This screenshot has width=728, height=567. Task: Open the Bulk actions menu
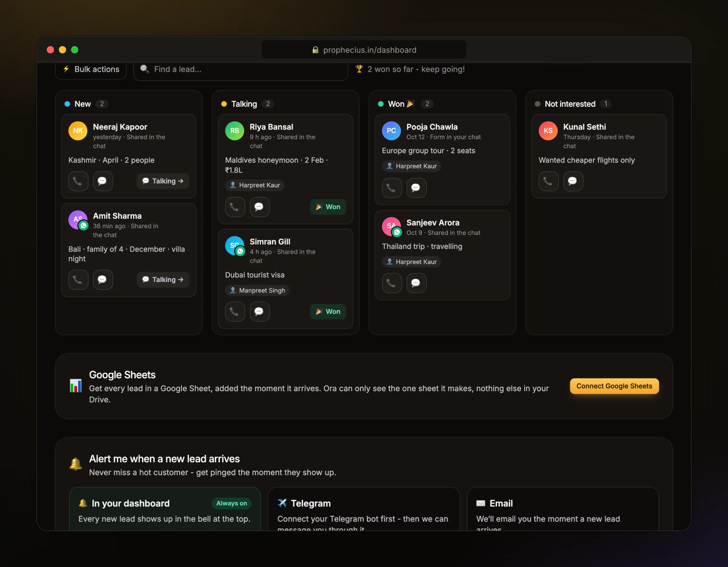[x=91, y=69]
